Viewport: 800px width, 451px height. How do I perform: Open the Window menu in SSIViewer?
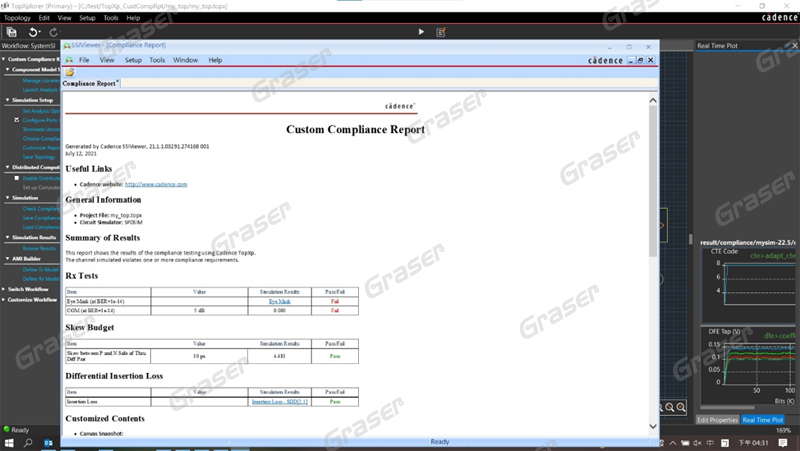pyautogui.click(x=185, y=60)
